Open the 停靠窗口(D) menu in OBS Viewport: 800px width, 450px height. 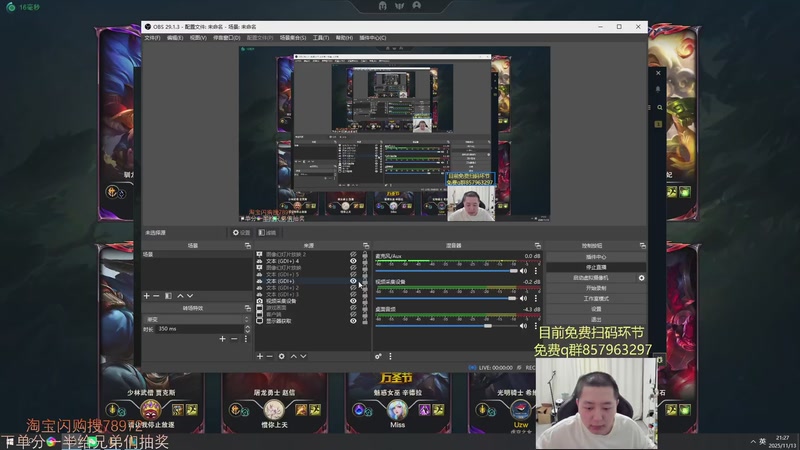227,38
